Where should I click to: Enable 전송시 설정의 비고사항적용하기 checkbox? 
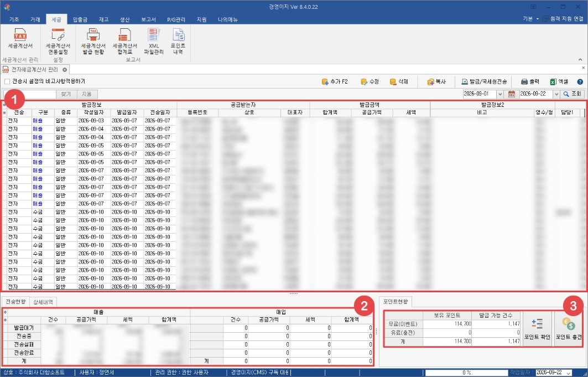7,81
